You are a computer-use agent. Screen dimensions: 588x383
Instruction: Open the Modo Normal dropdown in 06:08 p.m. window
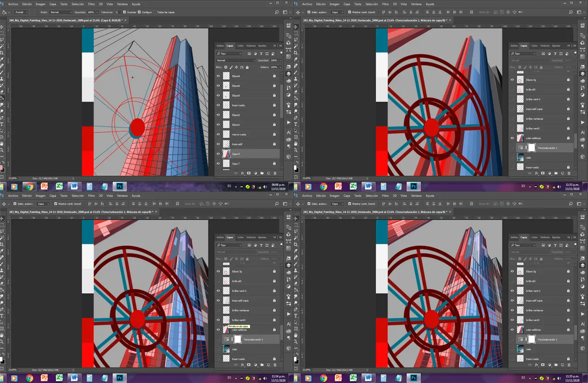click(x=61, y=12)
